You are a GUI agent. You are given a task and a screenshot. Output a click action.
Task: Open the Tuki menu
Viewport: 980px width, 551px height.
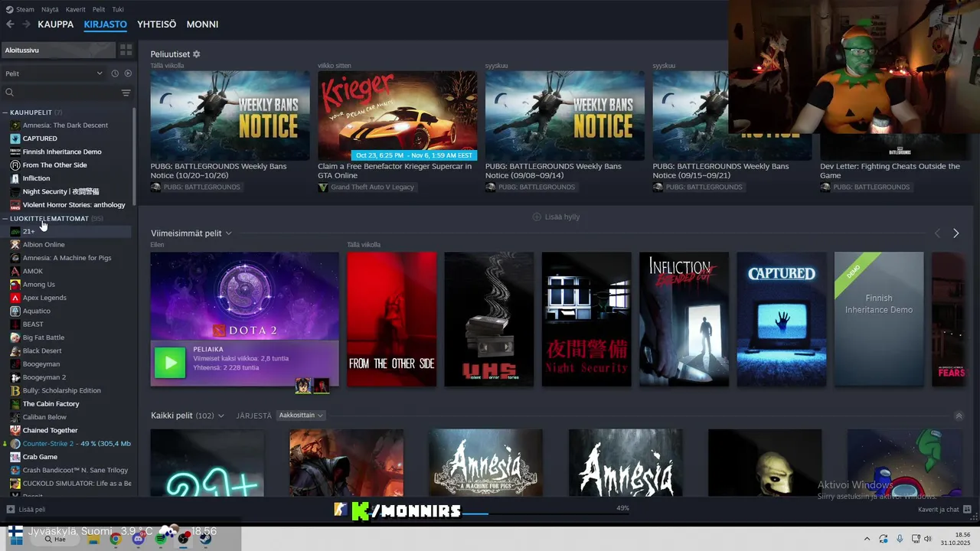click(x=118, y=9)
